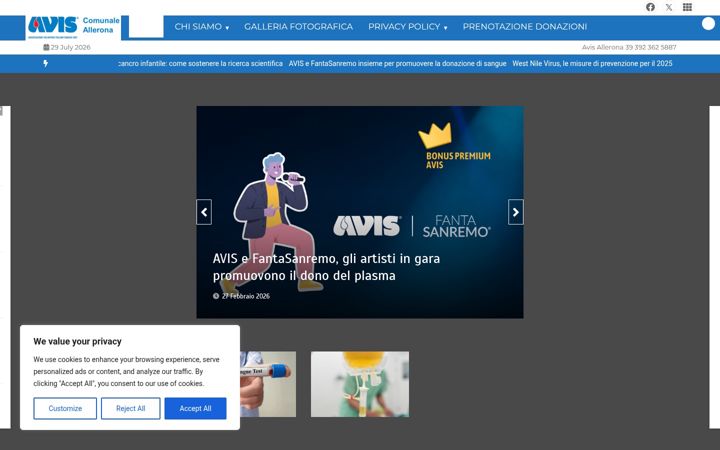The image size is (720, 450).
Task: Show the next slide with right arrow
Action: tap(516, 212)
